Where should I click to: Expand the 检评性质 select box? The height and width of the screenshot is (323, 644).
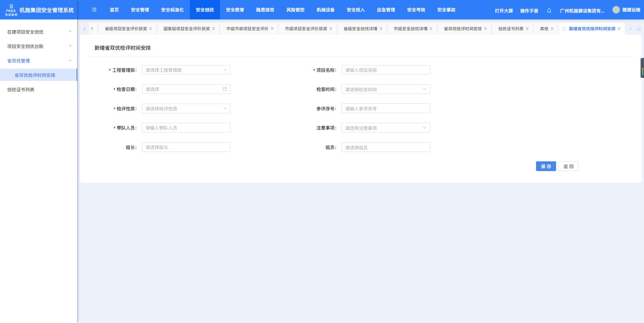(186, 109)
